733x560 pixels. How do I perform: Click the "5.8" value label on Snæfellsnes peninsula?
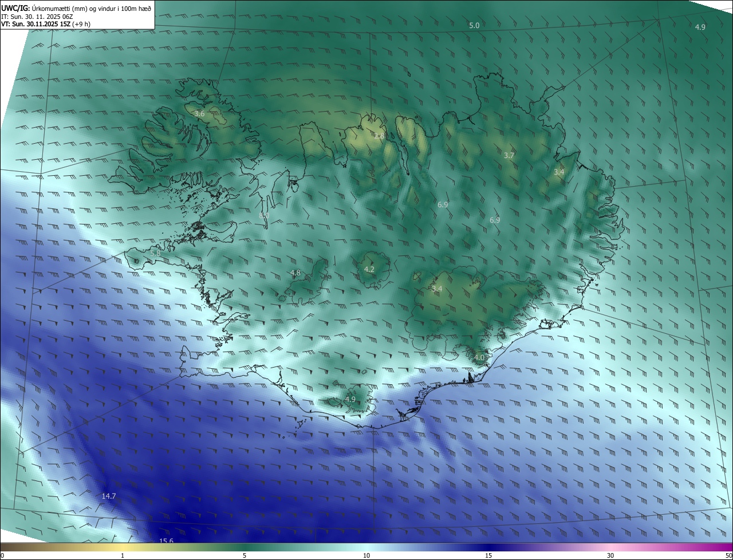point(155,253)
